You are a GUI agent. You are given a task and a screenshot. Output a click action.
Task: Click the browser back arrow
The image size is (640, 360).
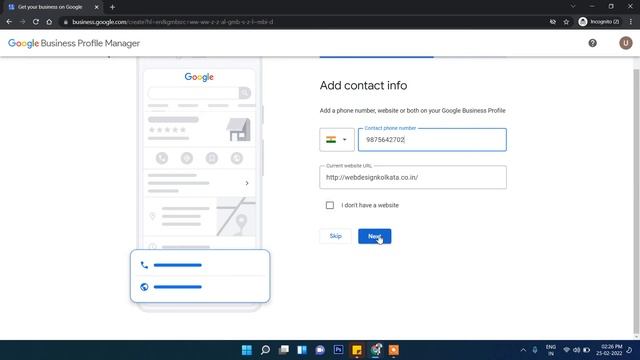pyautogui.click(x=9, y=22)
